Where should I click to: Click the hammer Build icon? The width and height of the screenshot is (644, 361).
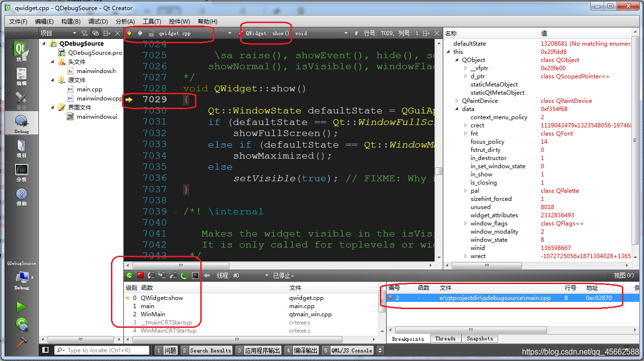tap(21, 342)
